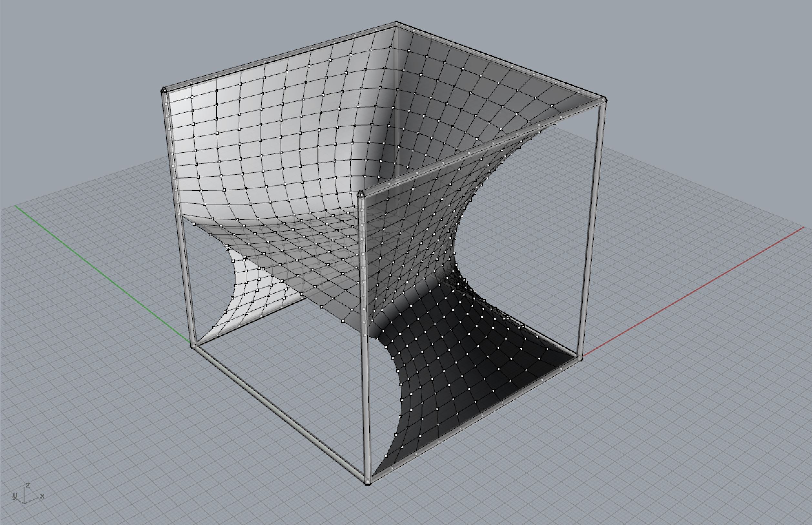The height and width of the screenshot is (525, 812).
Task: Click the top-right corner joint of frame
Action: (604, 100)
